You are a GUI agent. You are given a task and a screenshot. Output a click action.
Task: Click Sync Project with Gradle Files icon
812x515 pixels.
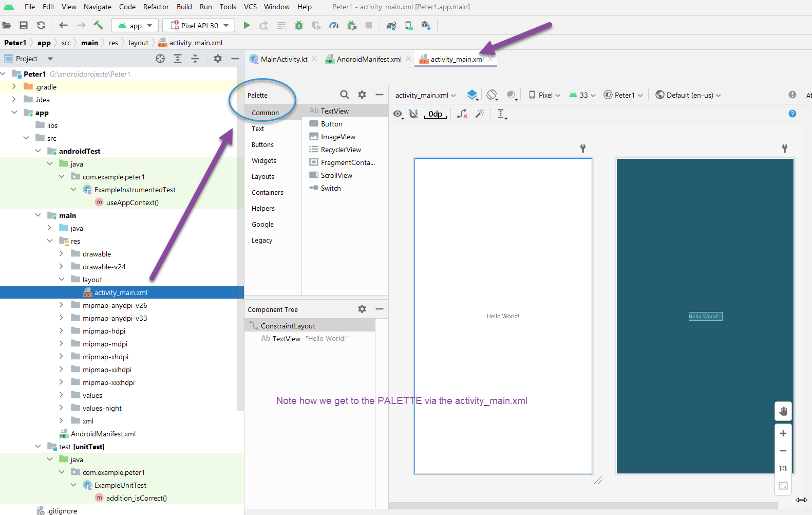[391, 25]
